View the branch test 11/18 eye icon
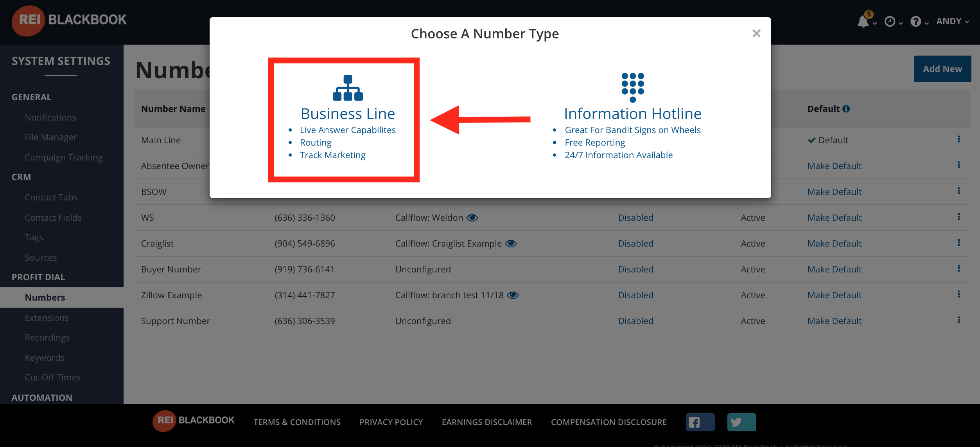Viewport: 980px width, 447px height. click(513, 295)
